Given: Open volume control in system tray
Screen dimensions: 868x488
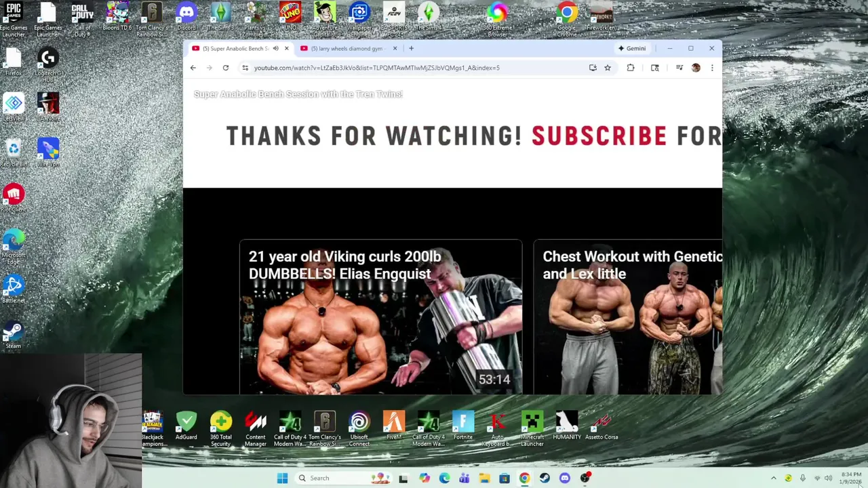Looking at the screenshot, I should [829, 478].
